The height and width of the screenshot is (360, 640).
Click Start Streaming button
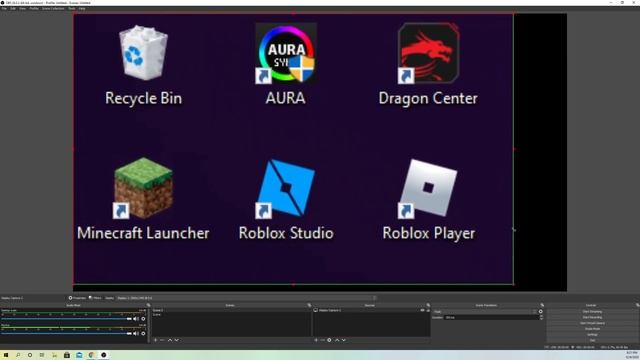tap(592, 311)
